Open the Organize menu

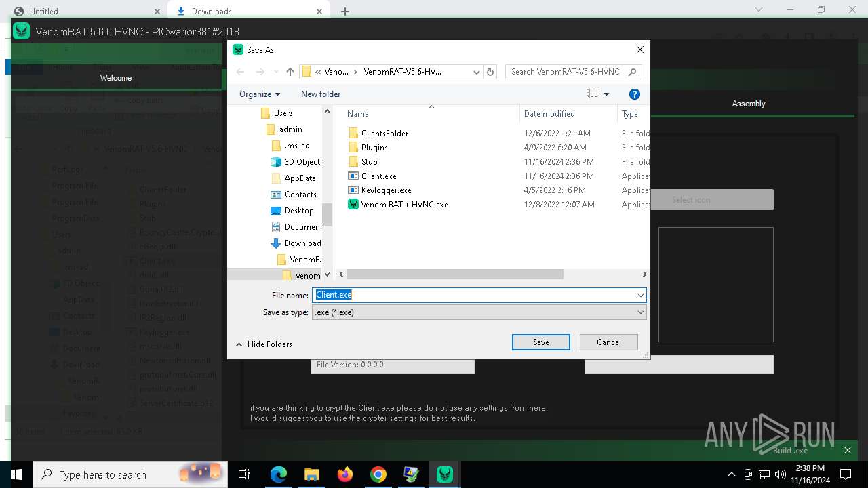point(260,94)
